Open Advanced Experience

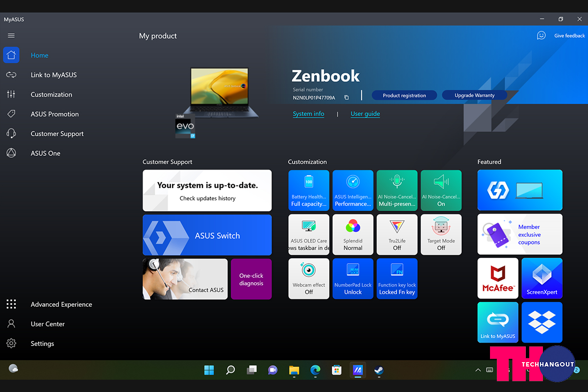(x=61, y=304)
